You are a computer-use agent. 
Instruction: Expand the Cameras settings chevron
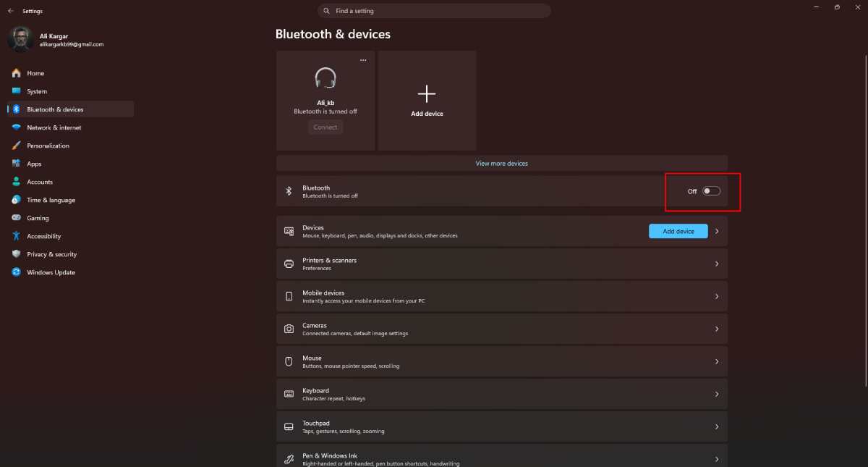pos(717,329)
